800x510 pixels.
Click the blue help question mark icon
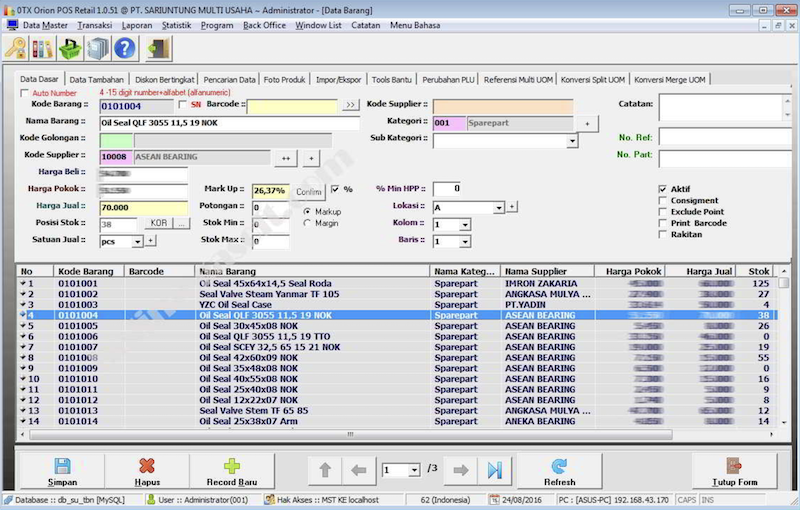point(124,48)
